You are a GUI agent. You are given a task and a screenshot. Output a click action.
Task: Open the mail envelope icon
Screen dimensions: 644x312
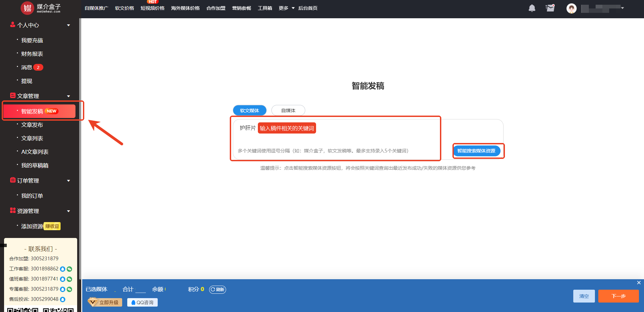tap(550, 8)
